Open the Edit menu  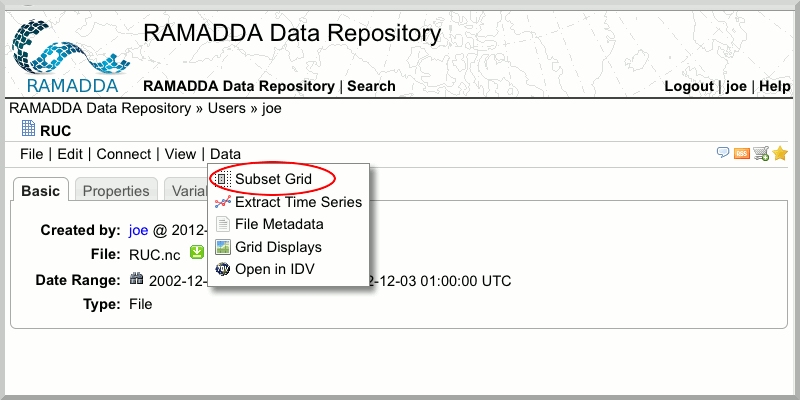[70, 154]
